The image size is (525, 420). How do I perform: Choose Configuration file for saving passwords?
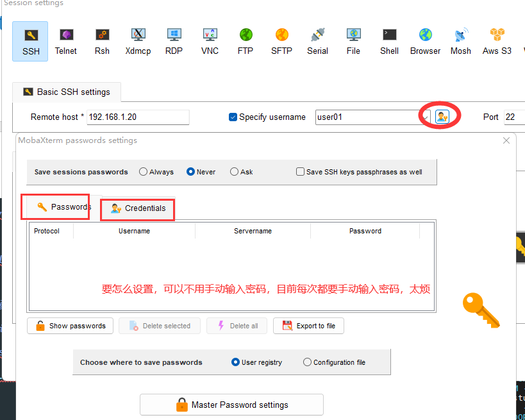click(307, 362)
